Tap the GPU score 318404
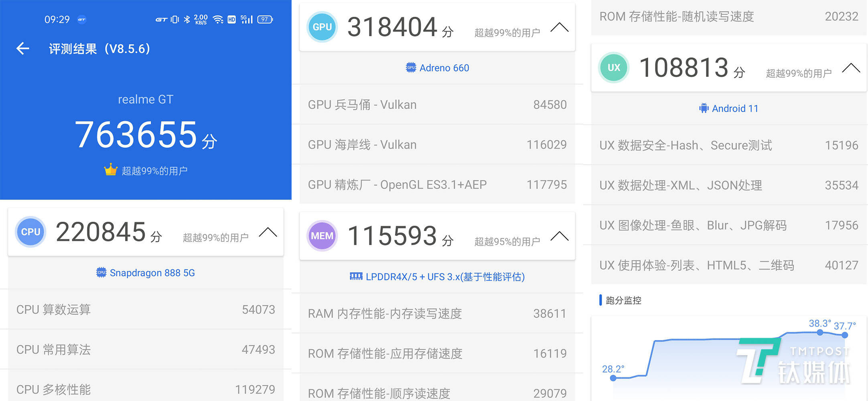This screenshot has height=401, width=868. coord(392,27)
